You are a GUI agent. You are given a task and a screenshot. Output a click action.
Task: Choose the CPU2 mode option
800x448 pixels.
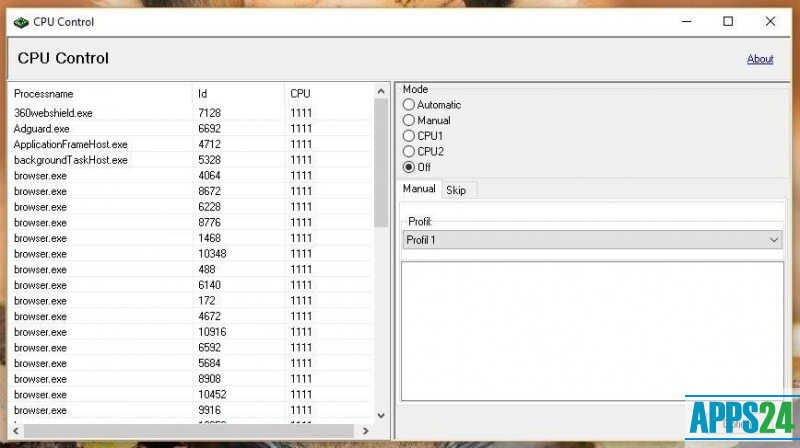pos(409,151)
